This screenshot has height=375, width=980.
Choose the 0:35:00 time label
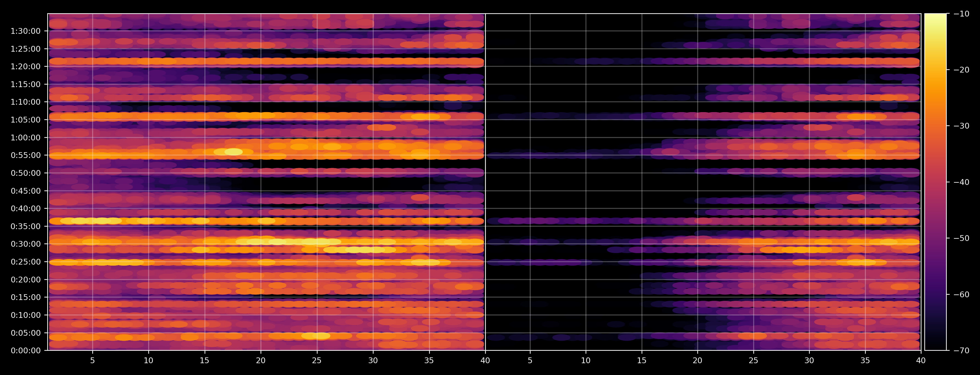tap(26, 226)
